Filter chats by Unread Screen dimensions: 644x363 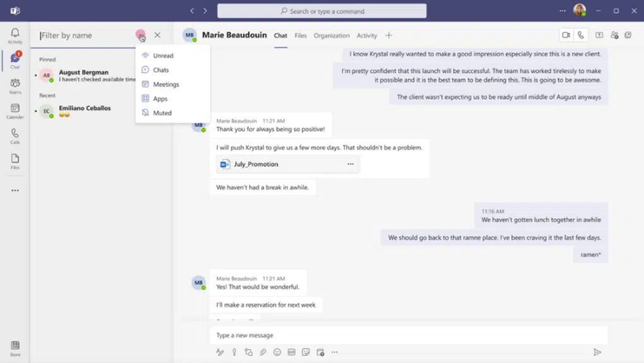[173, 56]
